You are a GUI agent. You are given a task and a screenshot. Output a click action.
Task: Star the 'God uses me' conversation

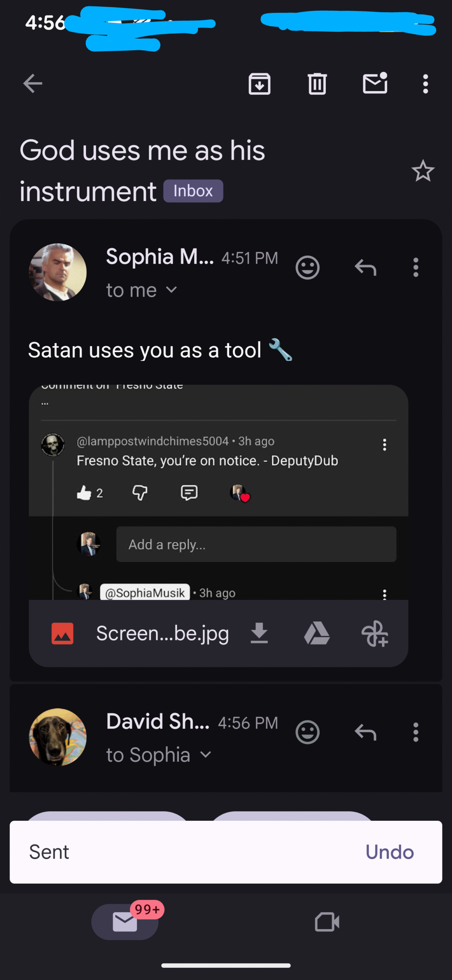tap(423, 171)
